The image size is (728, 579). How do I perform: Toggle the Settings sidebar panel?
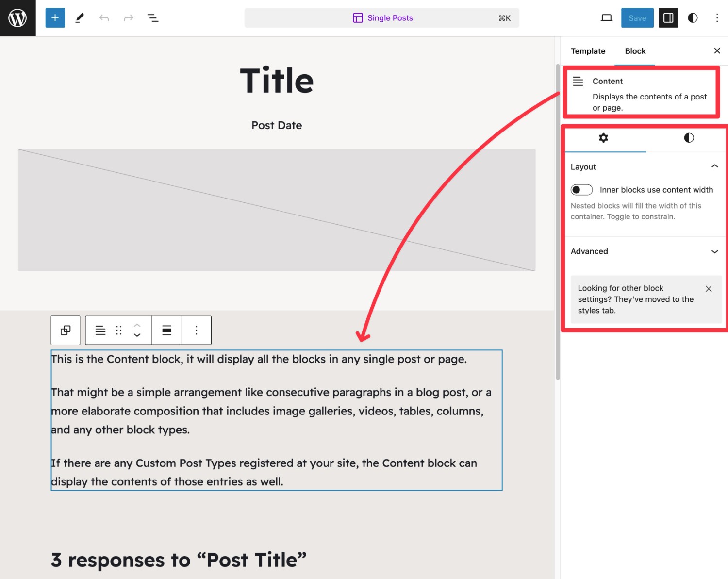(x=668, y=18)
